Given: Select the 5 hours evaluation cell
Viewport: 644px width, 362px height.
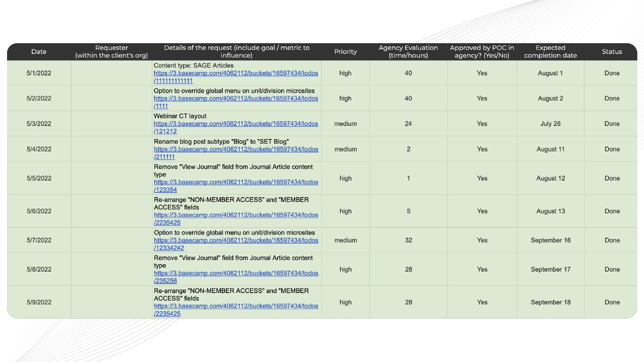Looking at the screenshot, I should point(408,211).
